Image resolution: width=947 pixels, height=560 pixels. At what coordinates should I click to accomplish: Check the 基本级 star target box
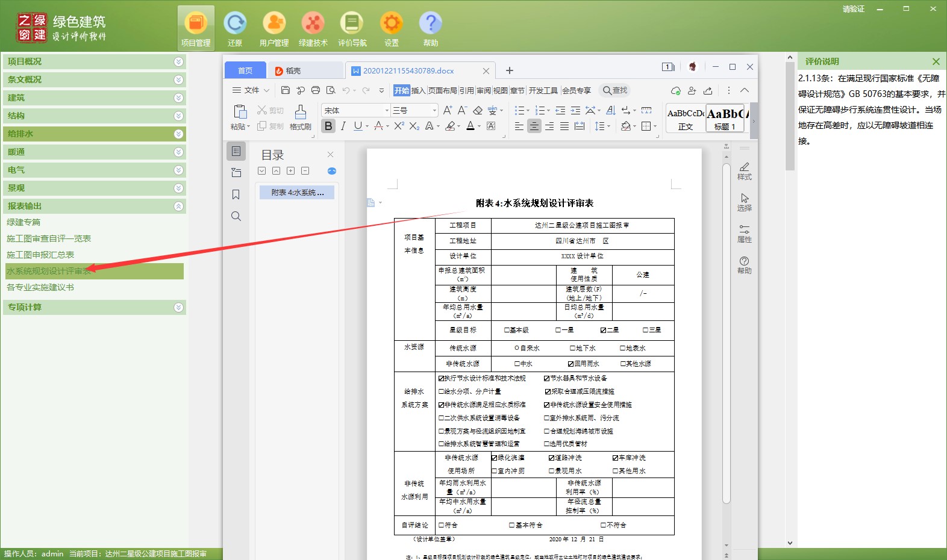(x=507, y=330)
